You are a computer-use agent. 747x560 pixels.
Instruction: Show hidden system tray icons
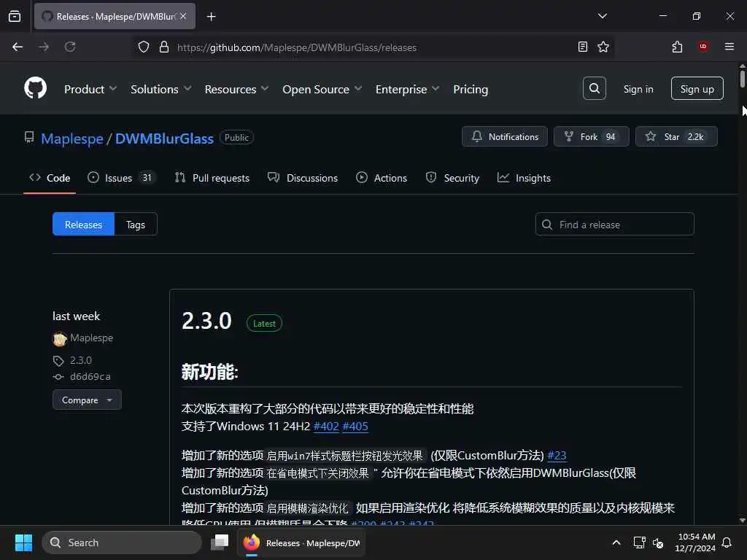pos(616,542)
